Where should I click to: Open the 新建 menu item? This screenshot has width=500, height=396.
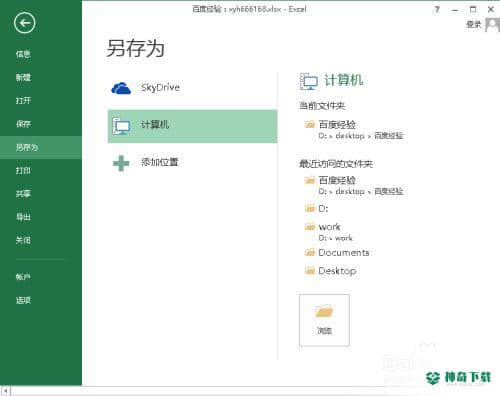pos(23,77)
